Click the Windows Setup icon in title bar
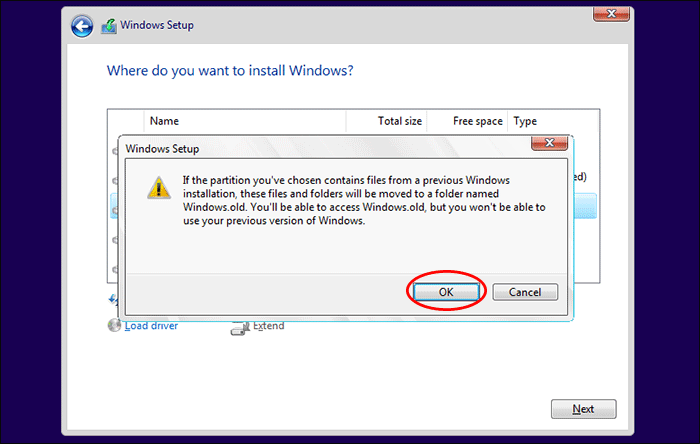 [x=108, y=26]
